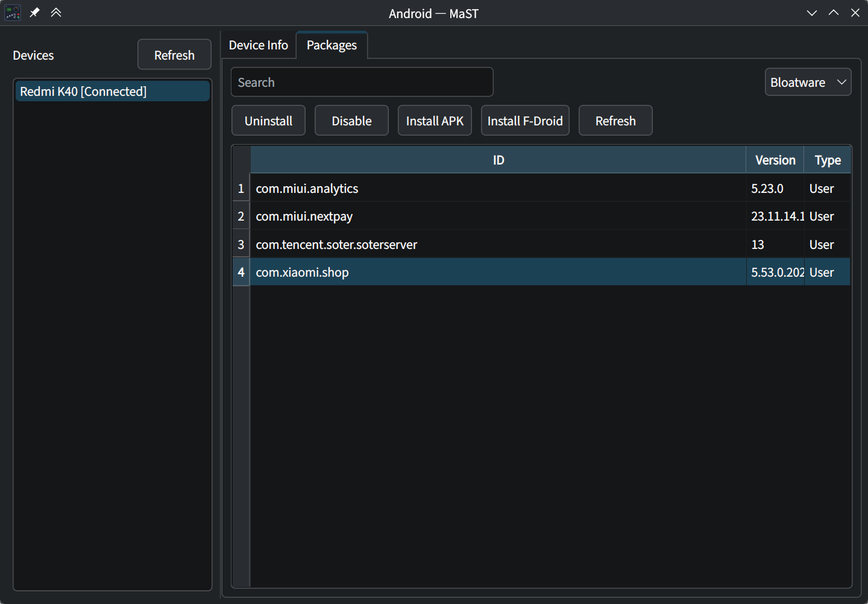Select the com.miui.nextpay package
This screenshot has width=868, height=604.
click(x=498, y=216)
